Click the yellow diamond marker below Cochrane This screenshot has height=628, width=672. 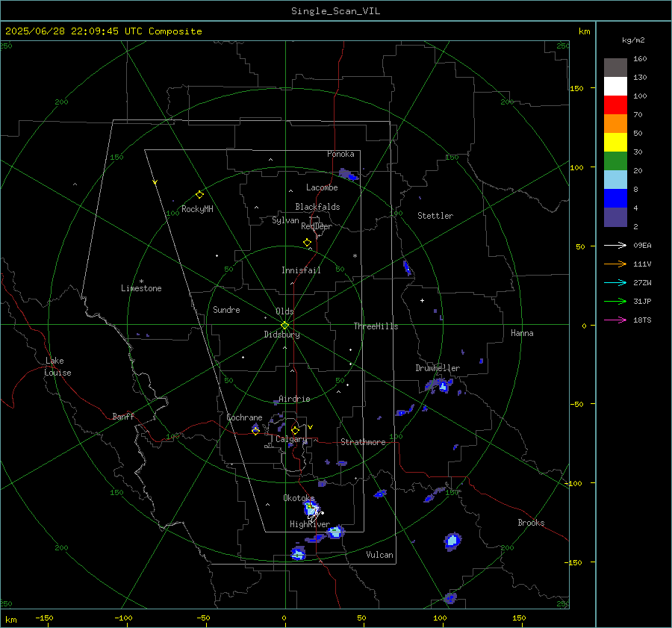(255, 430)
